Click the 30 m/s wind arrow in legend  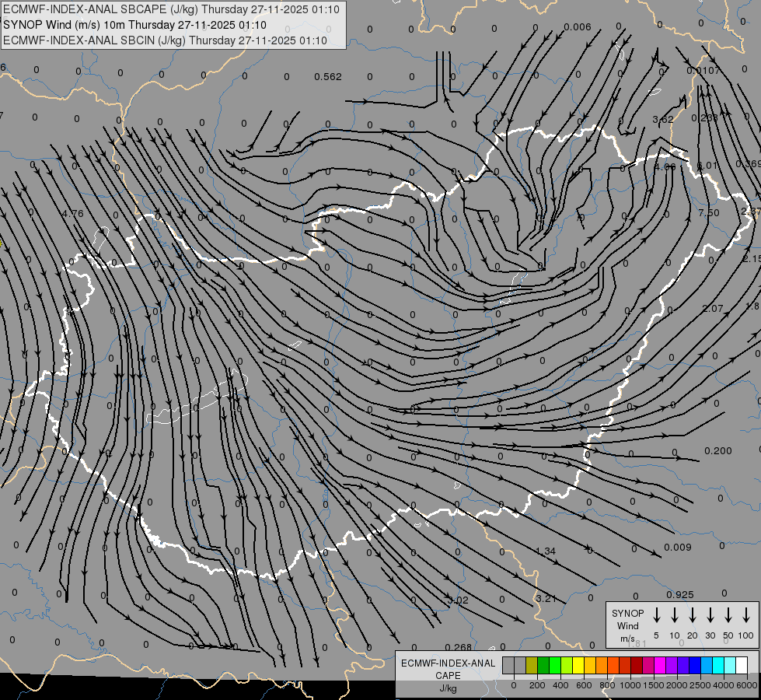pos(710,615)
